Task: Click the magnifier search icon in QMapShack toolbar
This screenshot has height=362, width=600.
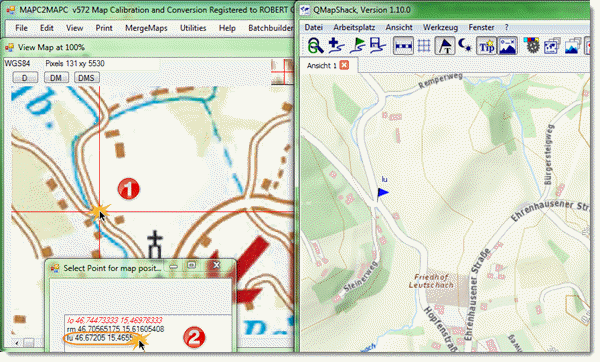Action: point(315,46)
